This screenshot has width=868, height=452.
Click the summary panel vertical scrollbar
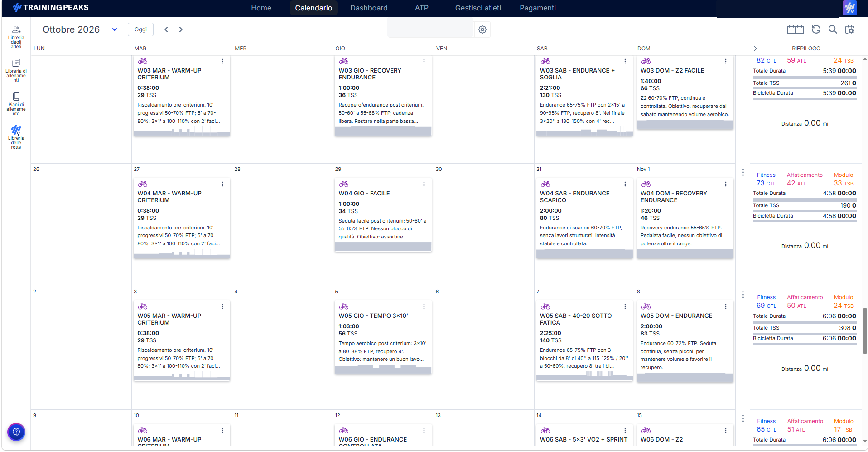865,331
